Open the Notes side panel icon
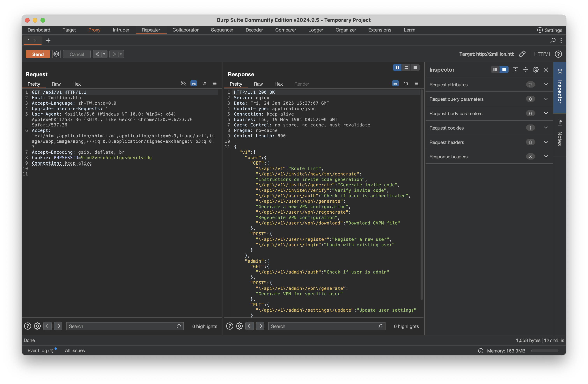588x384 pixels. (x=560, y=123)
